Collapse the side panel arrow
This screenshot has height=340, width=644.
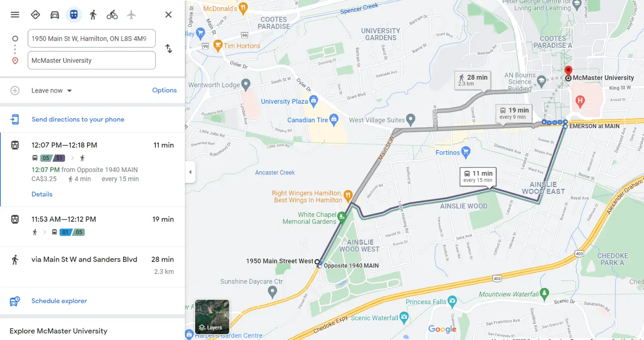190,172
